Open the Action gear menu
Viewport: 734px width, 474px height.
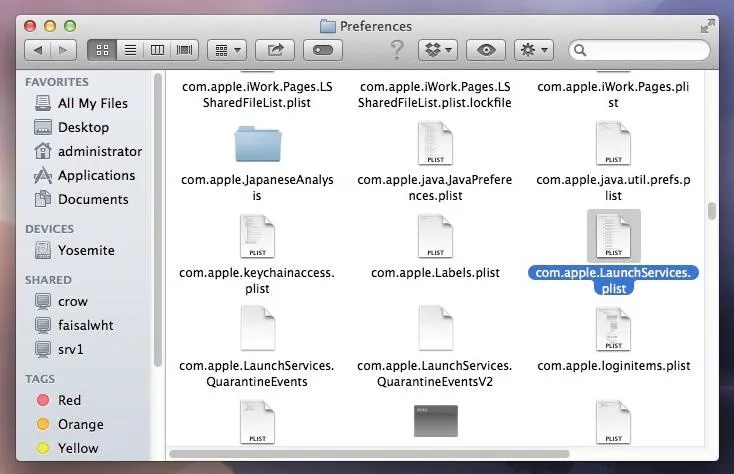[x=534, y=50]
